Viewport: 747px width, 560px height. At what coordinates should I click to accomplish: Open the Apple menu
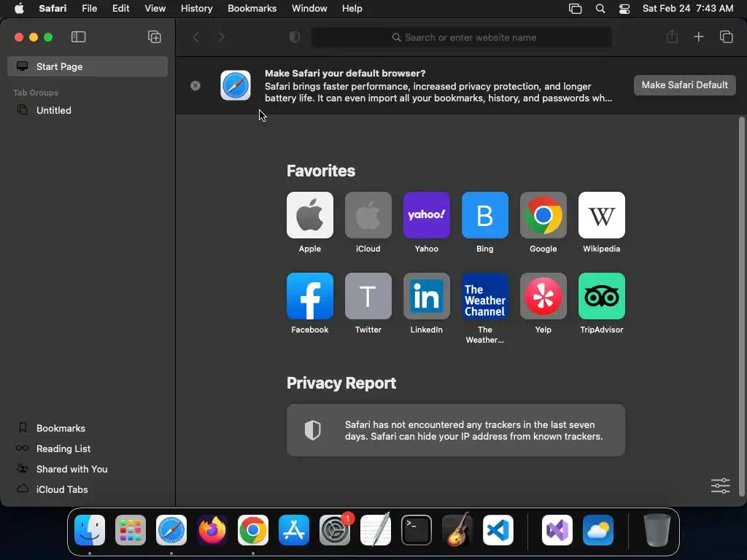click(19, 9)
